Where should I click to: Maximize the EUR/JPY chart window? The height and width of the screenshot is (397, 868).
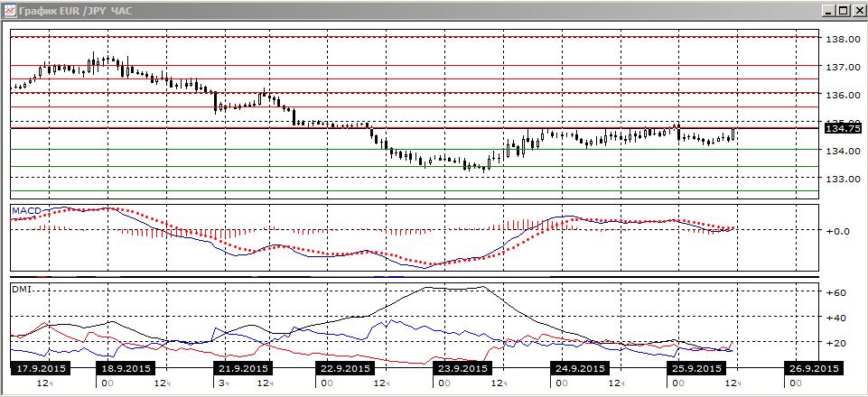click(x=843, y=11)
